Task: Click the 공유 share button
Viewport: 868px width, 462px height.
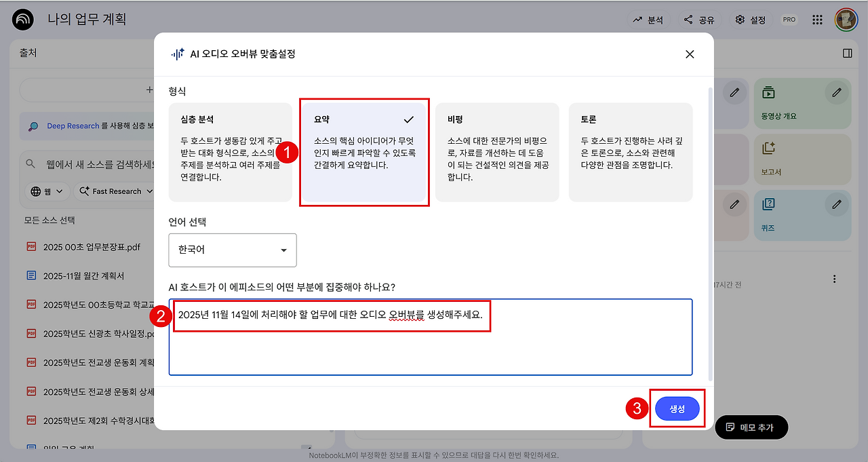Action: [x=698, y=20]
